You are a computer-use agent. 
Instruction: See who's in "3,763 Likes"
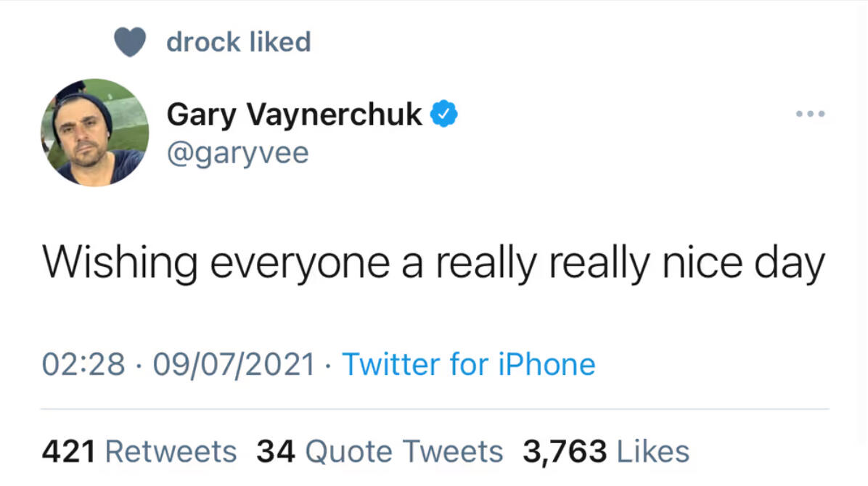click(605, 450)
